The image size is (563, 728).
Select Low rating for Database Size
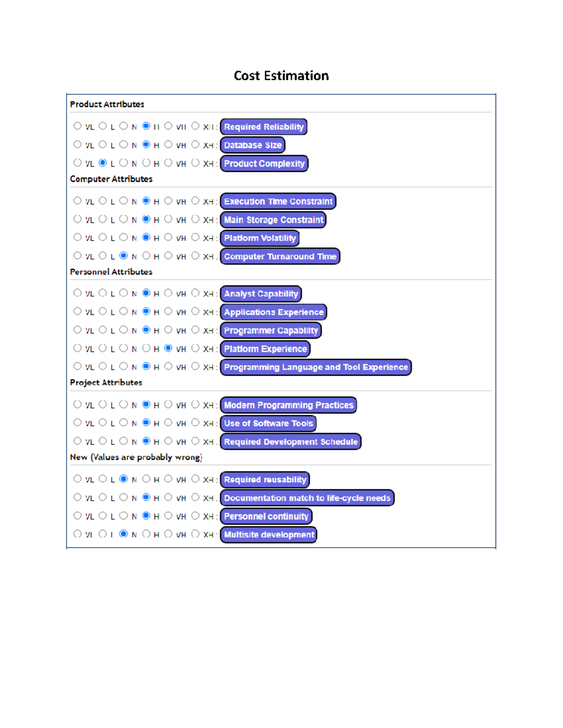pyautogui.click(x=103, y=144)
